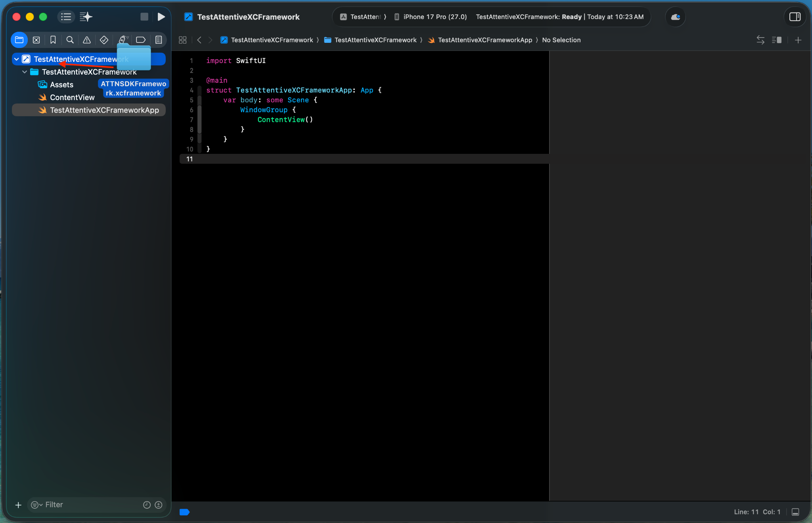Click folder breadcrumb TestAttentiveXCFramework in jump bar
Viewport: 812px width, 523px height.
[x=371, y=40]
